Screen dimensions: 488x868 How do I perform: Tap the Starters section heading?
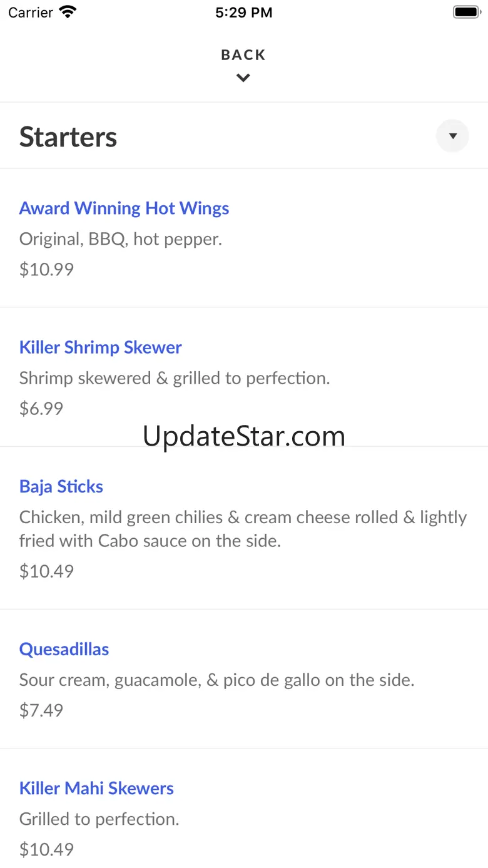pyautogui.click(x=68, y=137)
